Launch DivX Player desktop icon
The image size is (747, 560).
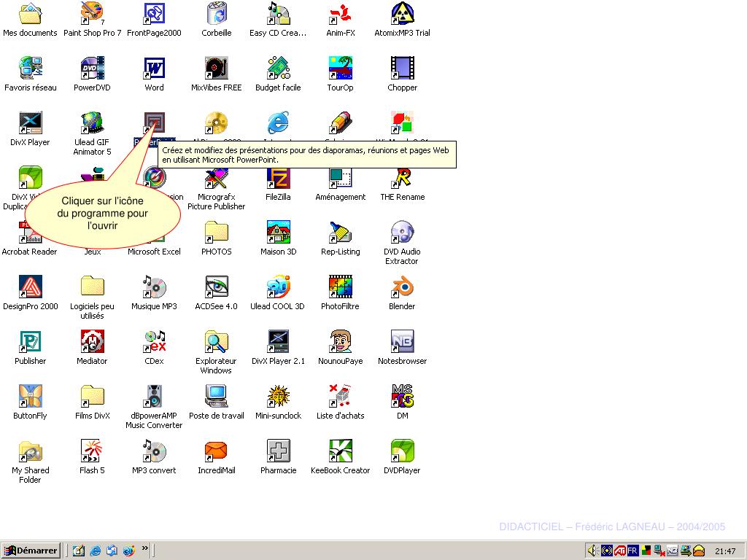click(30, 122)
